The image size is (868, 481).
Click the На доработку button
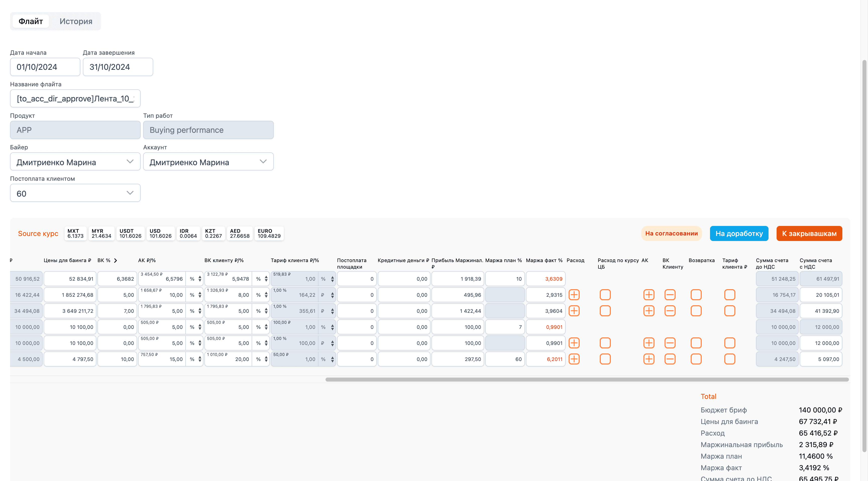(739, 233)
